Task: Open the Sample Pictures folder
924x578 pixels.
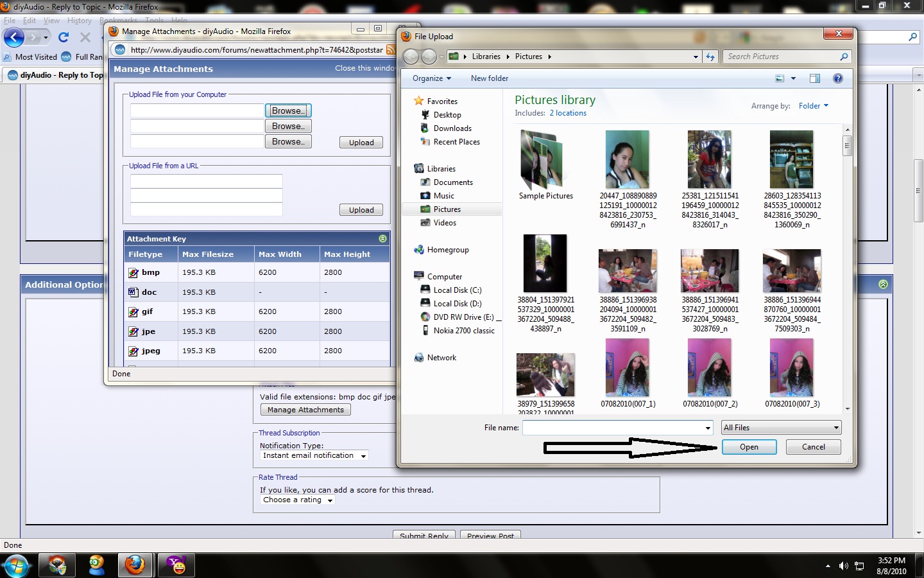Action: click(x=545, y=165)
